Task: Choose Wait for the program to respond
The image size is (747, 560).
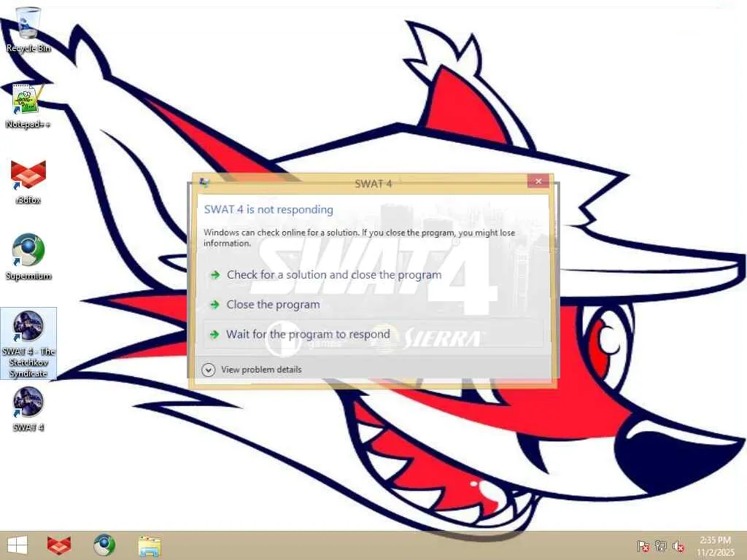Action: (x=373, y=334)
